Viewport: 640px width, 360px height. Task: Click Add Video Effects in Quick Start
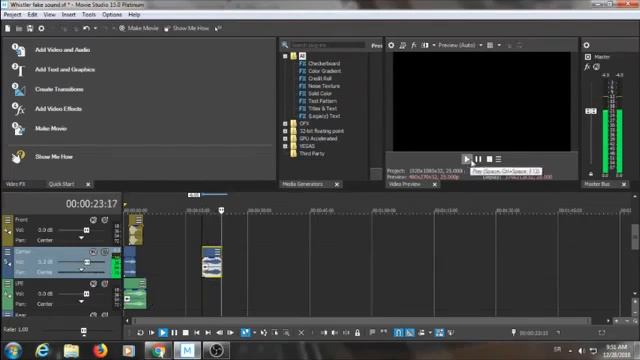click(58, 109)
